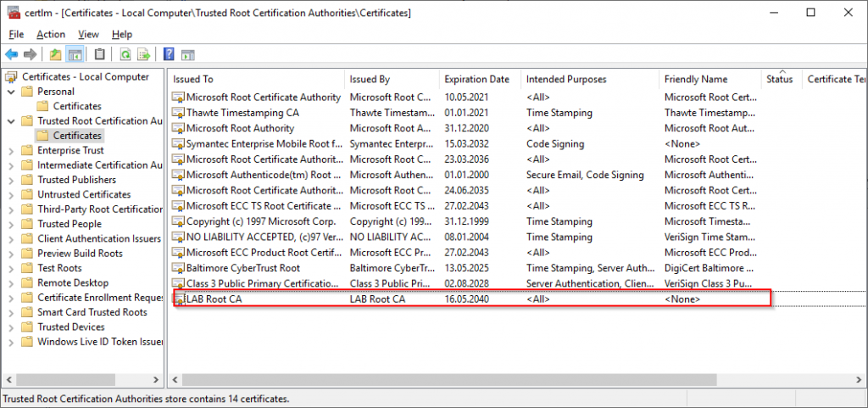Click certificate icon of Copyright (c) 1997 Microsoft Corp.
Screen dimensions: 868x408
[x=178, y=222]
